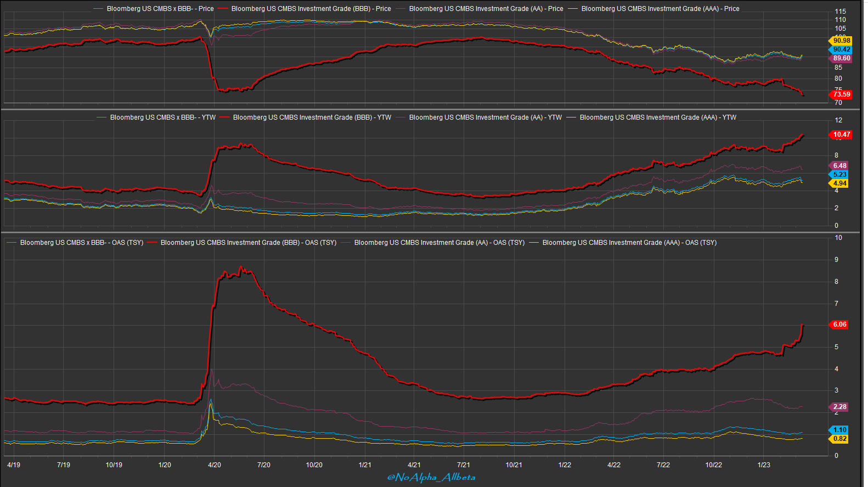This screenshot has width=868, height=487.
Task: Click the purple 89.60 price value tag
Action: tap(841, 58)
